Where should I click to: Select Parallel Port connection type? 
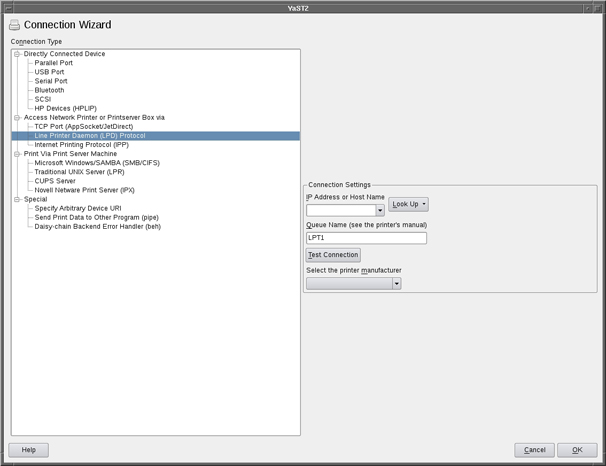point(53,63)
